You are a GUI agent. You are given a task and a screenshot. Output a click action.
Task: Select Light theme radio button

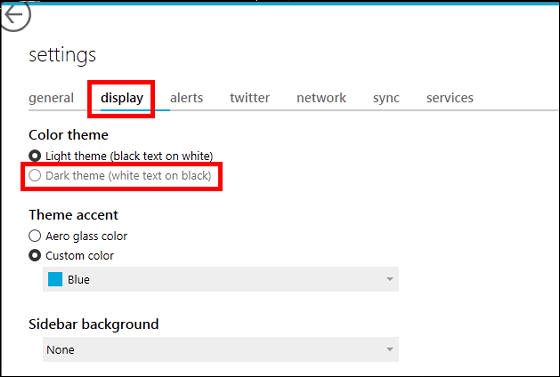[35, 156]
